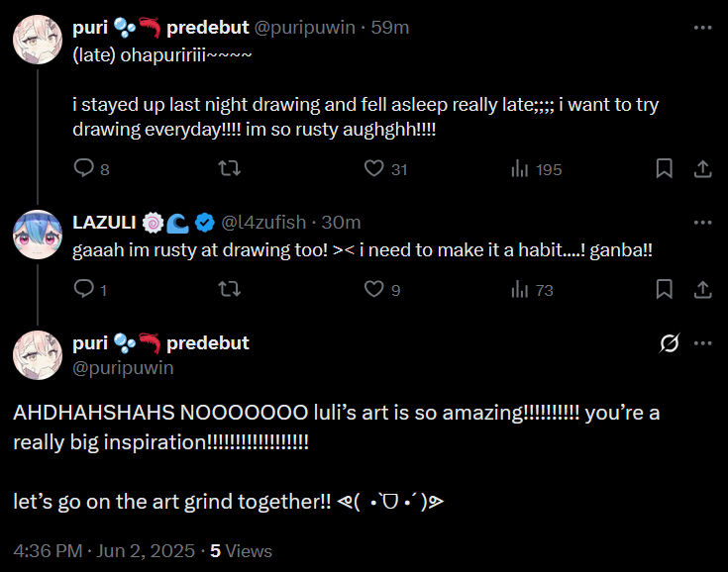Bookmark puri's first tweet
Screen dimensions: 728x572
click(x=665, y=169)
